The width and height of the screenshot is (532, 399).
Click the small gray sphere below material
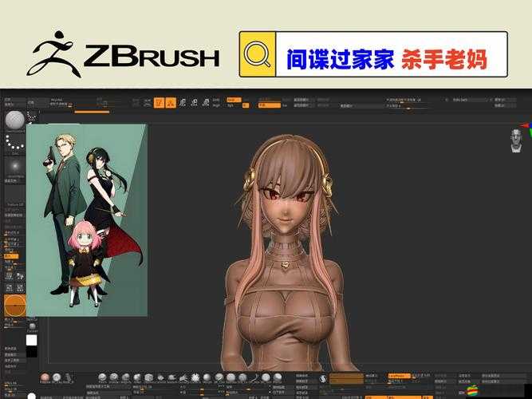(32, 326)
